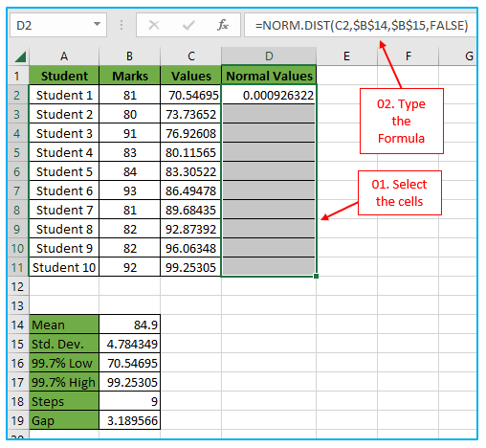Select the Normal Values header cell
The height and width of the screenshot is (448, 486).
pyautogui.click(x=269, y=76)
